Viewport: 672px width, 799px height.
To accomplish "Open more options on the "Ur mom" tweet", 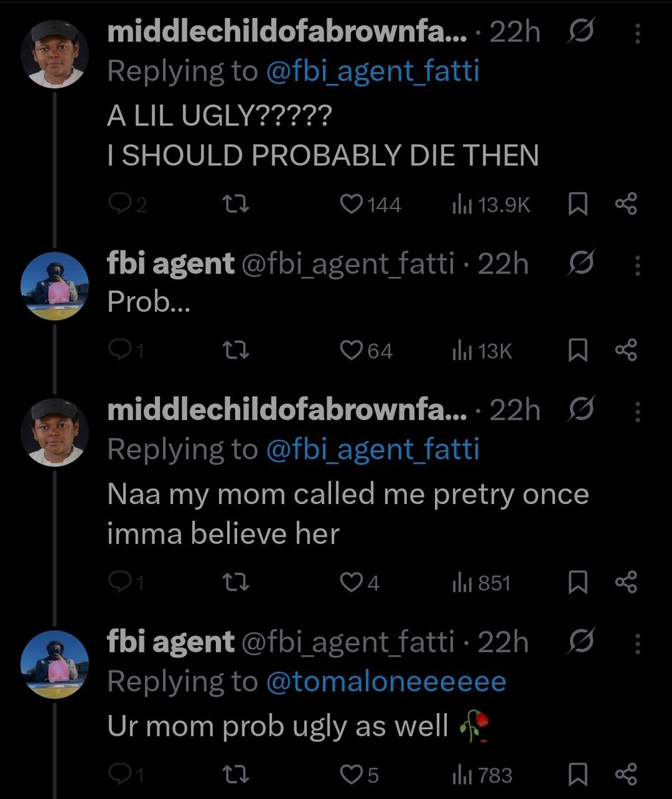I will pyautogui.click(x=637, y=644).
